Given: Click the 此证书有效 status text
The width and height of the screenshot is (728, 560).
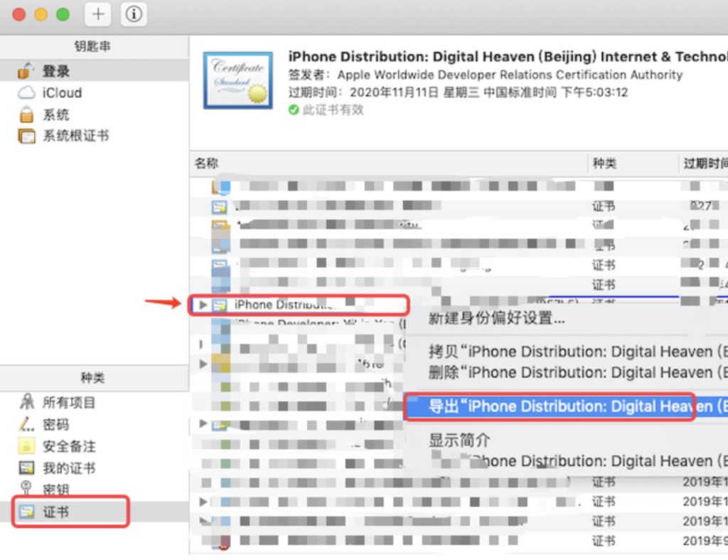Looking at the screenshot, I should (333, 110).
